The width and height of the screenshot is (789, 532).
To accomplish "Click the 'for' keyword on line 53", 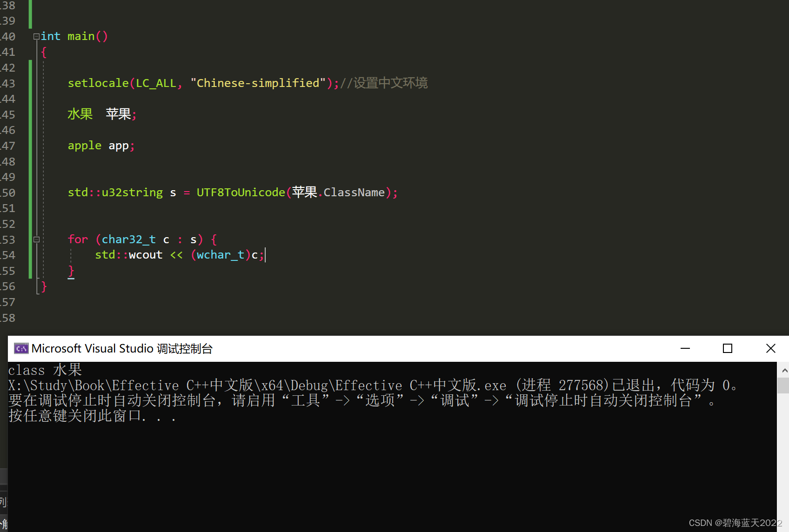I will coord(78,239).
